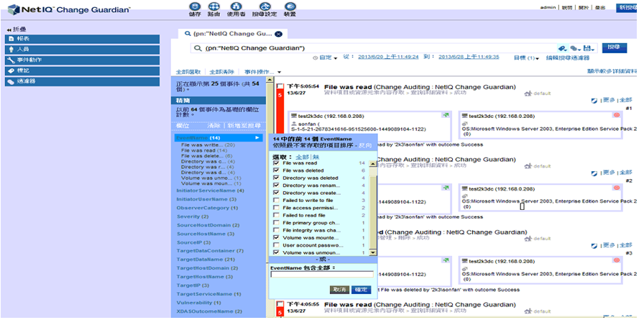Click the 全部選取 select all link
Screen dimensions: 644x320
(x=188, y=72)
